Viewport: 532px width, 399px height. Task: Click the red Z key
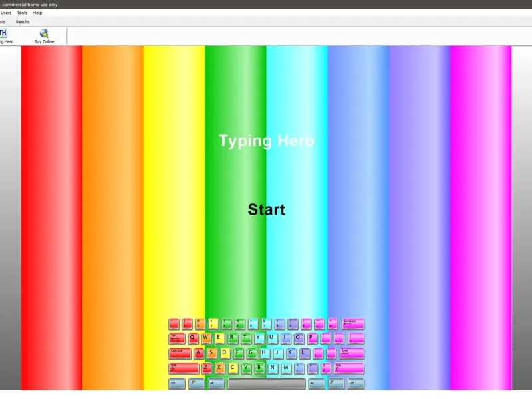(206, 368)
